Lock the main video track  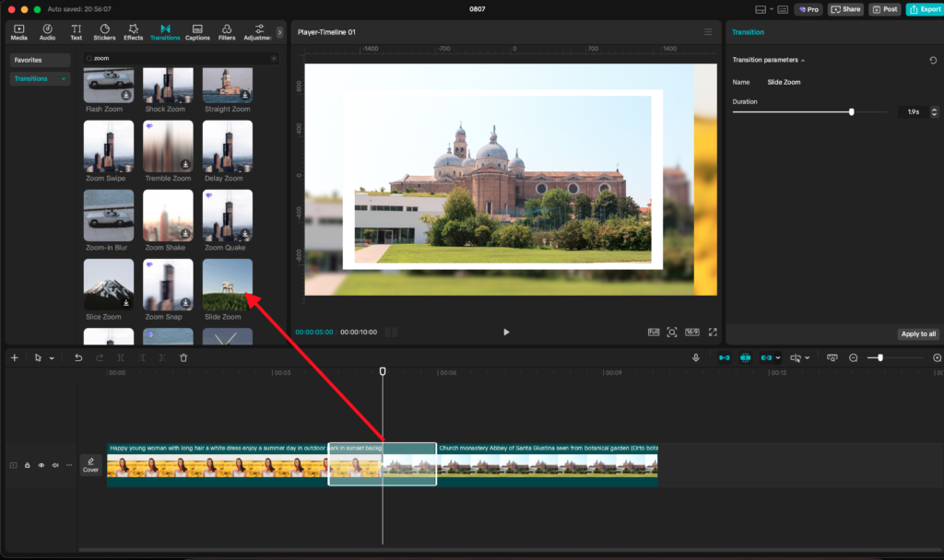pos(27,465)
